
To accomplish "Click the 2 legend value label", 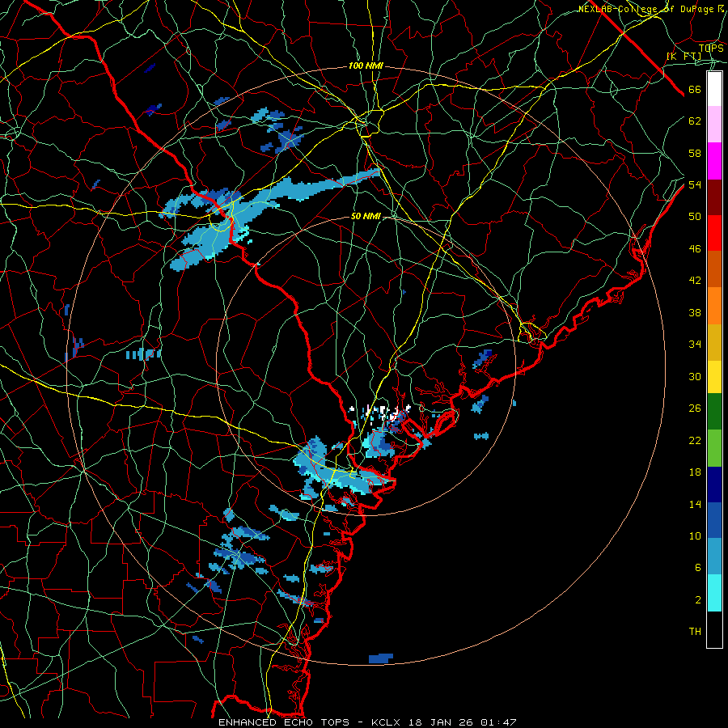I will tap(697, 600).
